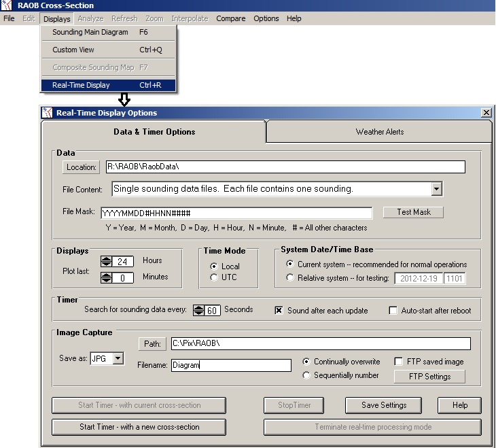Click the search interval field showing 60
The image size is (496, 448).
coord(212,310)
